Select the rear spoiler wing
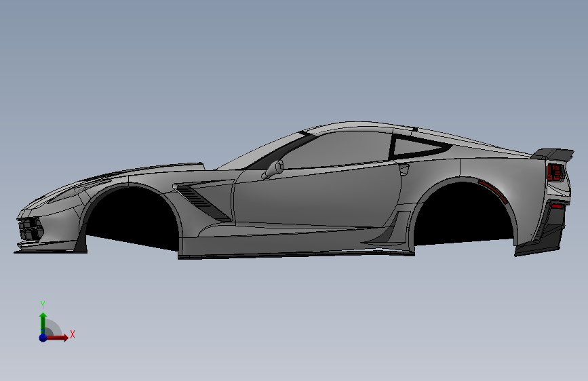This screenshot has width=588, height=381. [553, 153]
